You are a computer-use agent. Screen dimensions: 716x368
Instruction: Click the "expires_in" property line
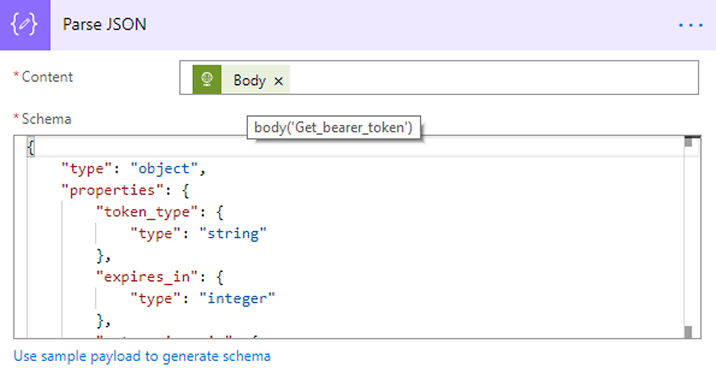[x=159, y=277]
